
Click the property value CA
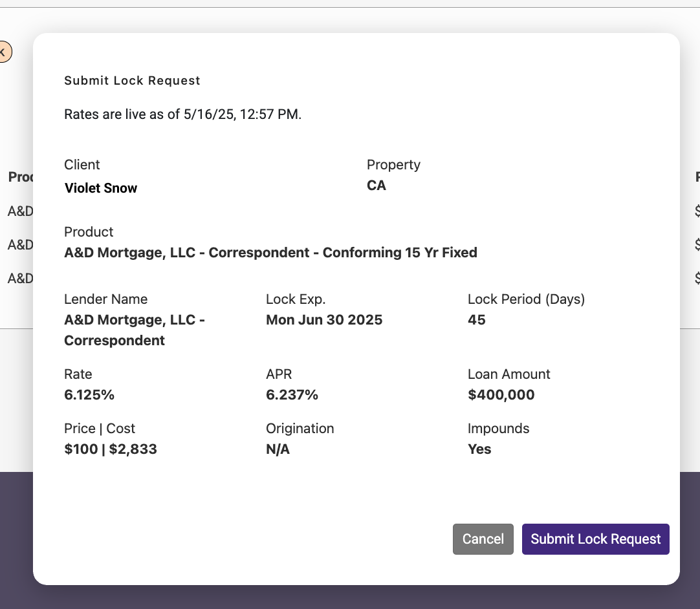(377, 185)
